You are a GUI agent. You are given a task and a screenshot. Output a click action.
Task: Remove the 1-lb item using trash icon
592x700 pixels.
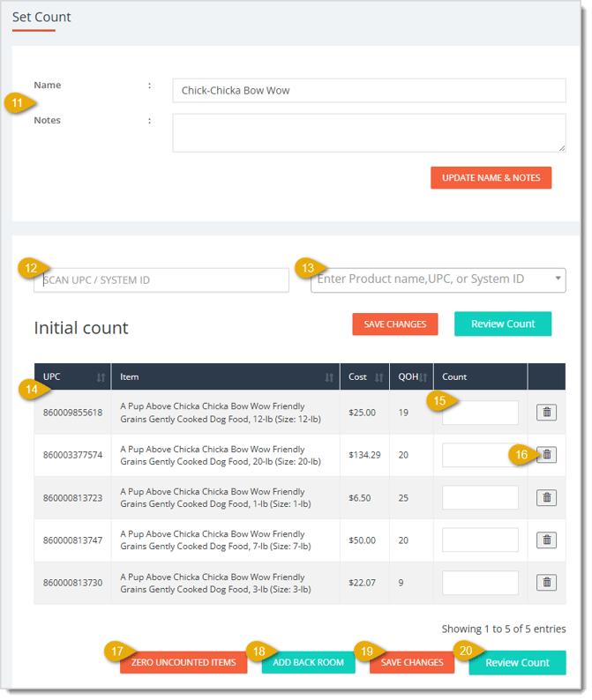coord(546,497)
